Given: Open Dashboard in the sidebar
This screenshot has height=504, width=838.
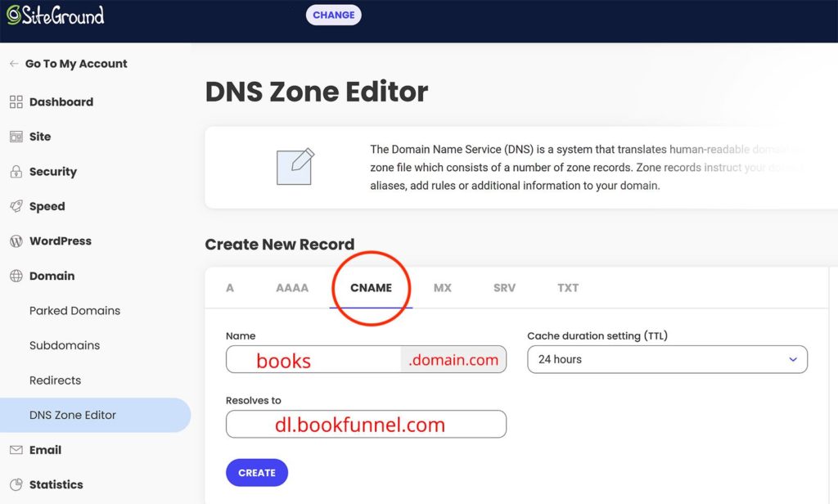Looking at the screenshot, I should click(x=61, y=101).
